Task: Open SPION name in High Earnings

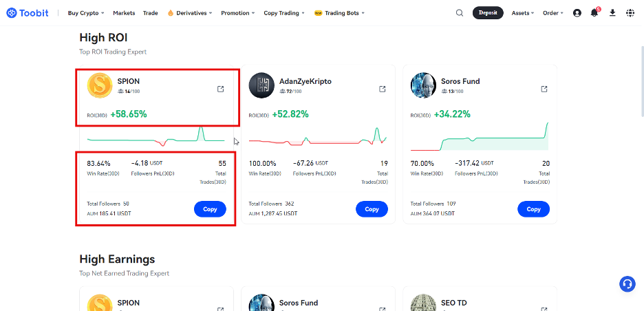Action: [129, 303]
